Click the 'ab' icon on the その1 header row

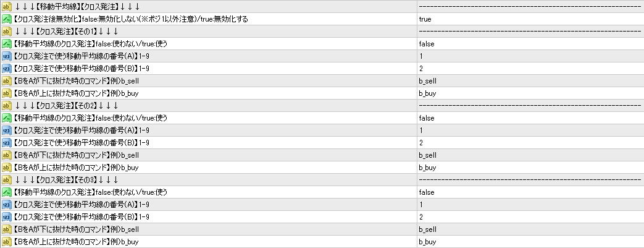coord(6,32)
